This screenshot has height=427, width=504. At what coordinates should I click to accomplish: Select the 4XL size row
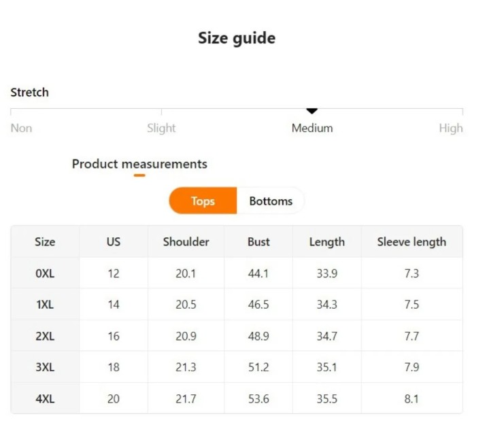click(237, 398)
